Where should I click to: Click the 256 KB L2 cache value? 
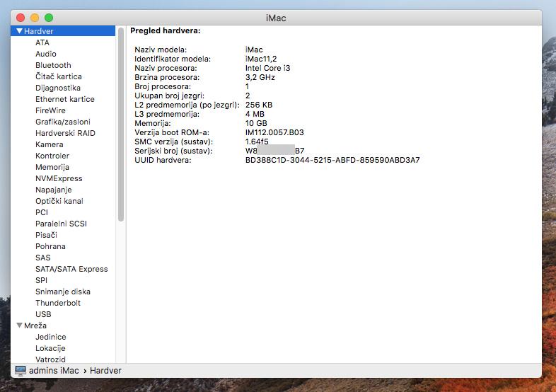(x=259, y=105)
